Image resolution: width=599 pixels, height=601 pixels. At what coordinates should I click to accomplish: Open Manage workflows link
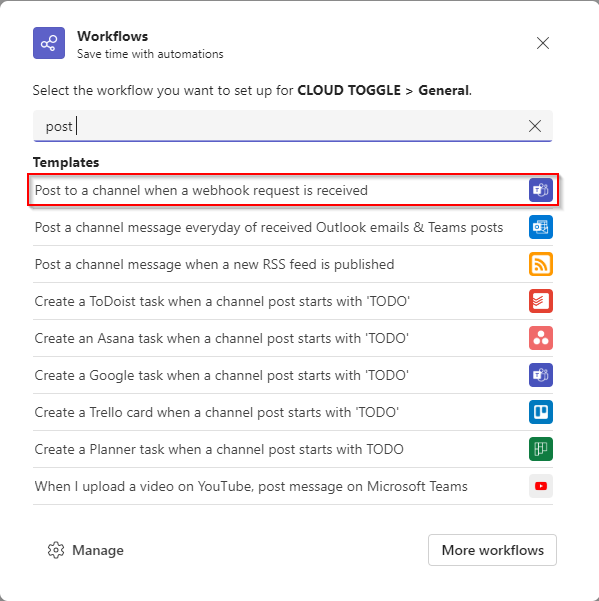click(85, 550)
